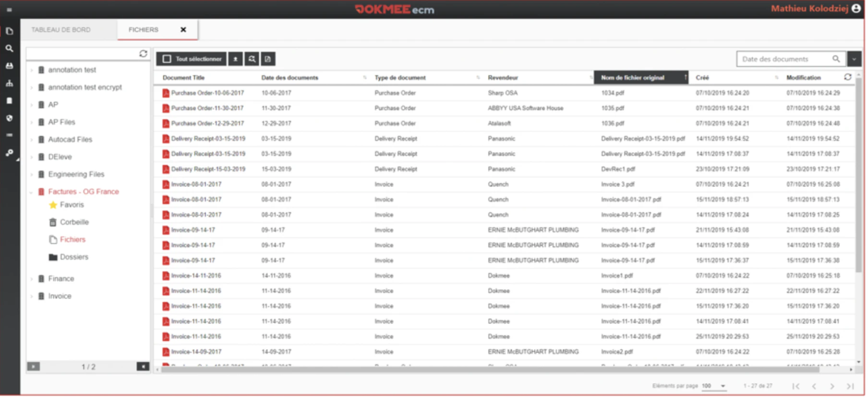Expand the AP cabinet node
The image size is (868, 398).
click(x=32, y=105)
